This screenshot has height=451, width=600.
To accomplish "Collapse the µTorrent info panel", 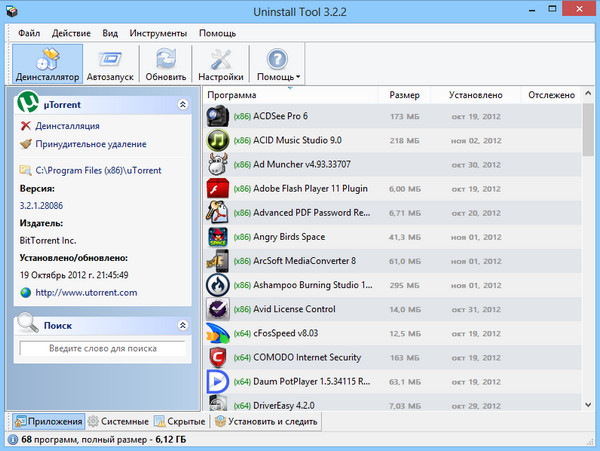I will tap(182, 103).
